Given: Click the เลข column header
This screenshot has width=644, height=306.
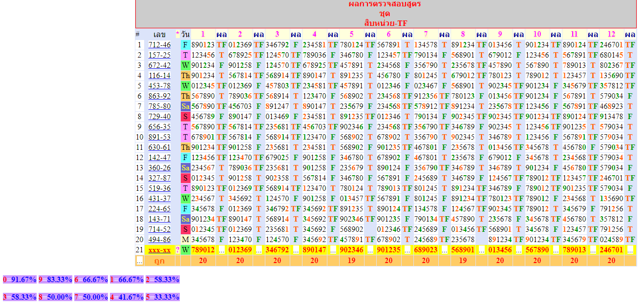Looking at the screenshot, I should (x=159, y=35).
